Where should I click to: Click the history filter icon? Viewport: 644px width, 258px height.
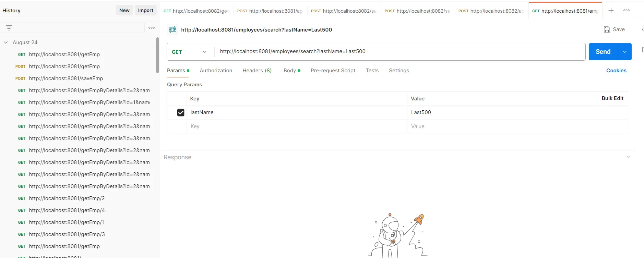(9, 28)
